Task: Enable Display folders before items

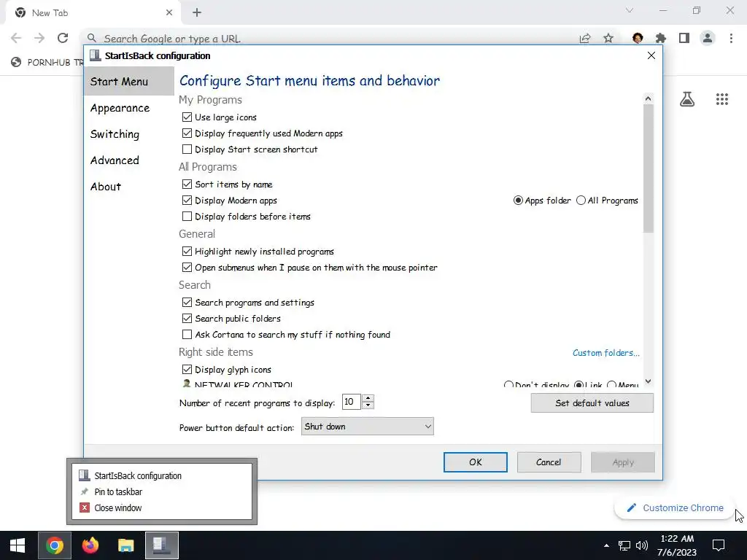Action: [x=187, y=217]
